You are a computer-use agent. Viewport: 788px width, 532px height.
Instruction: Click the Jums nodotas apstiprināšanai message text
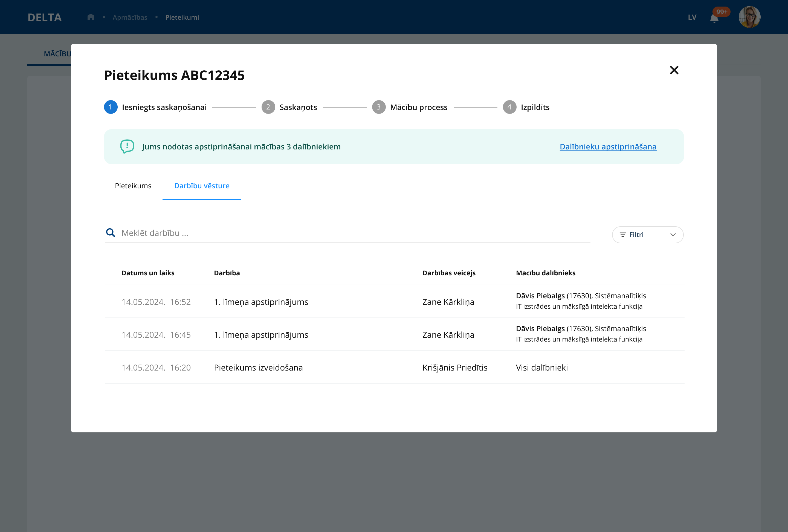pyautogui.click(x=241, y=146)
